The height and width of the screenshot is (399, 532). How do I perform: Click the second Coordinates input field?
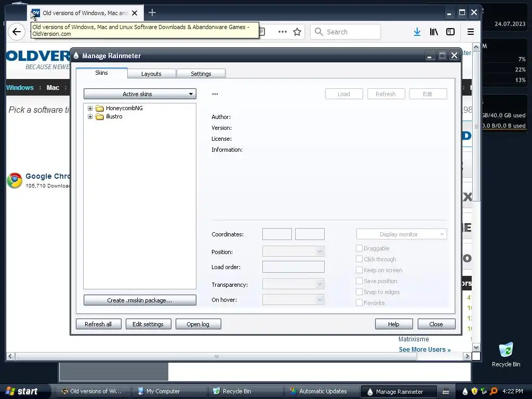(310, 234)
